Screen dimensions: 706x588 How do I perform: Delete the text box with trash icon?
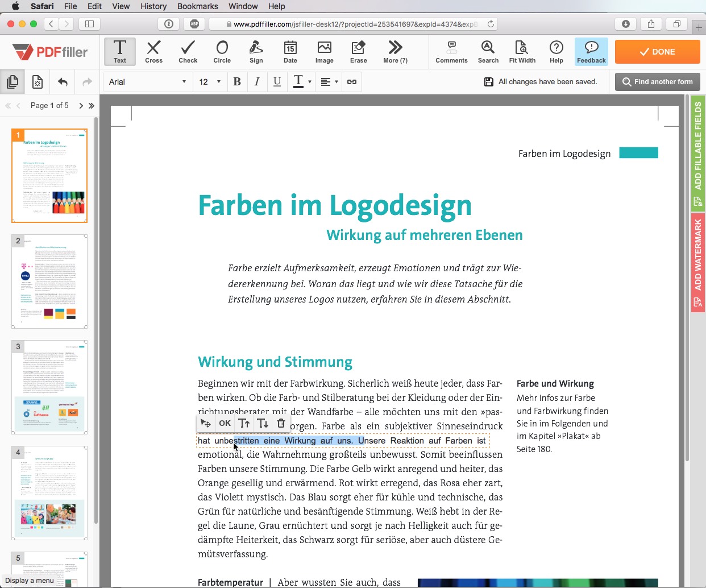281,423
